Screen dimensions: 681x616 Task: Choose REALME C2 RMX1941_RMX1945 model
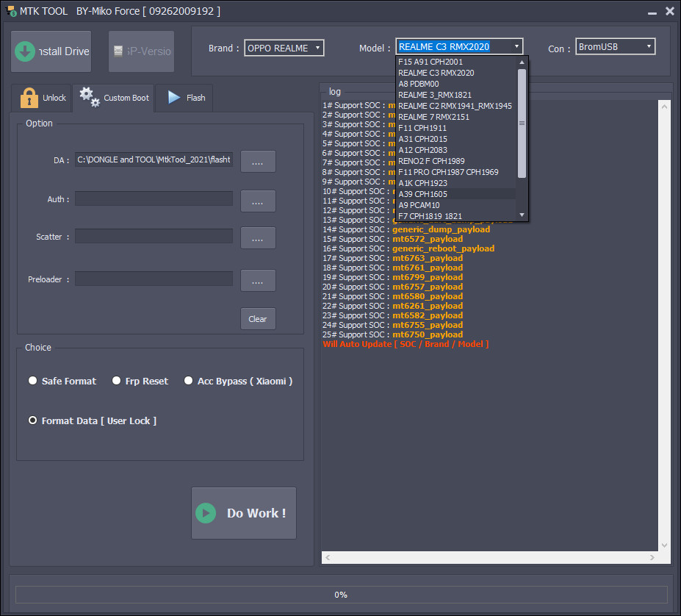pyautogui.click(x=456, y=106)
